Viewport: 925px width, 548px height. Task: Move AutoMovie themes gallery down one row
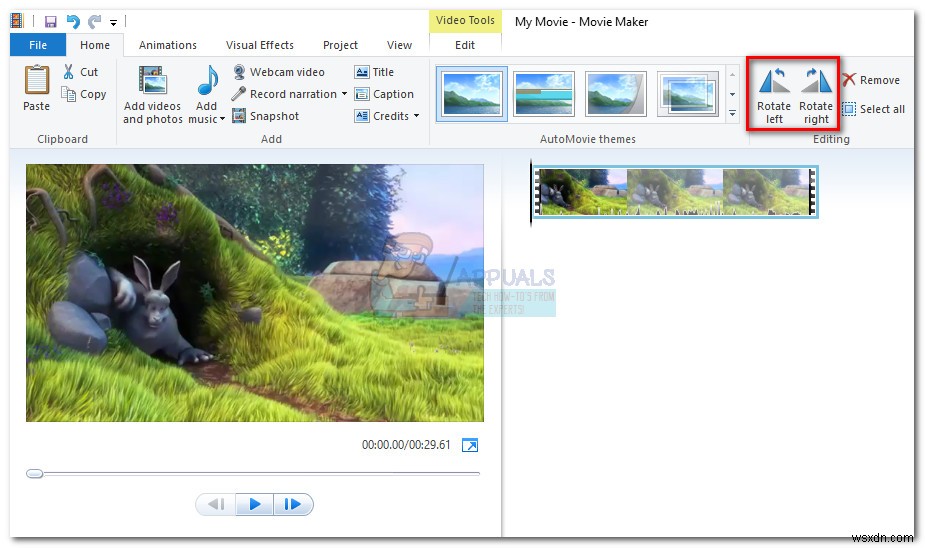(732, 94)
